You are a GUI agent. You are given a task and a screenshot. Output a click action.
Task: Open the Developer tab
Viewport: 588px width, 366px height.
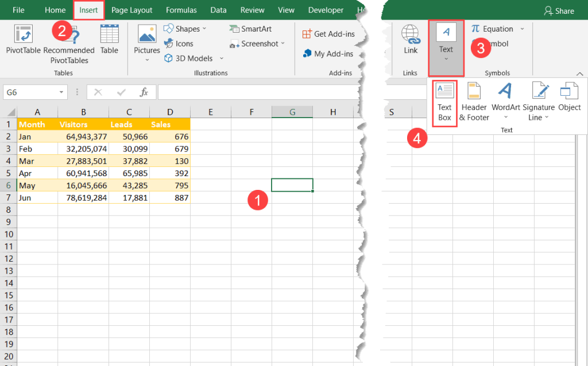tap(325, 10)
